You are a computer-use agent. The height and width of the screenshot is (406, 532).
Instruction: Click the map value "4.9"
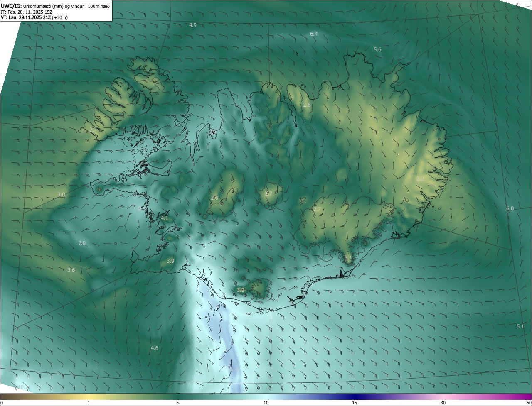(x=193, y=25)
